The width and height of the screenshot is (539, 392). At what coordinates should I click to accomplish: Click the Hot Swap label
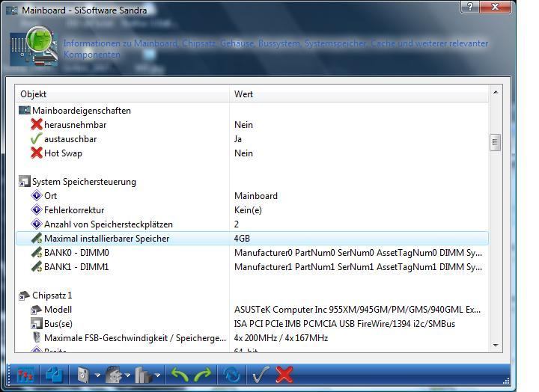pos(63,153)
